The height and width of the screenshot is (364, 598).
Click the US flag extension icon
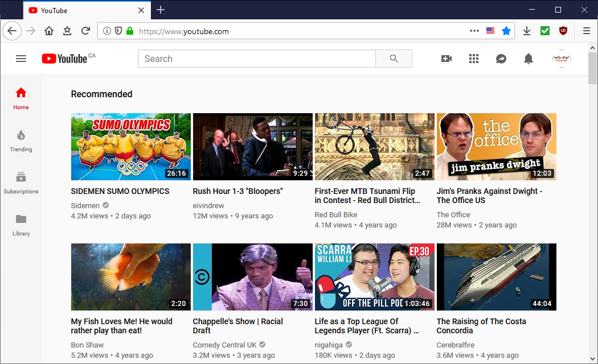click(490, 31)
